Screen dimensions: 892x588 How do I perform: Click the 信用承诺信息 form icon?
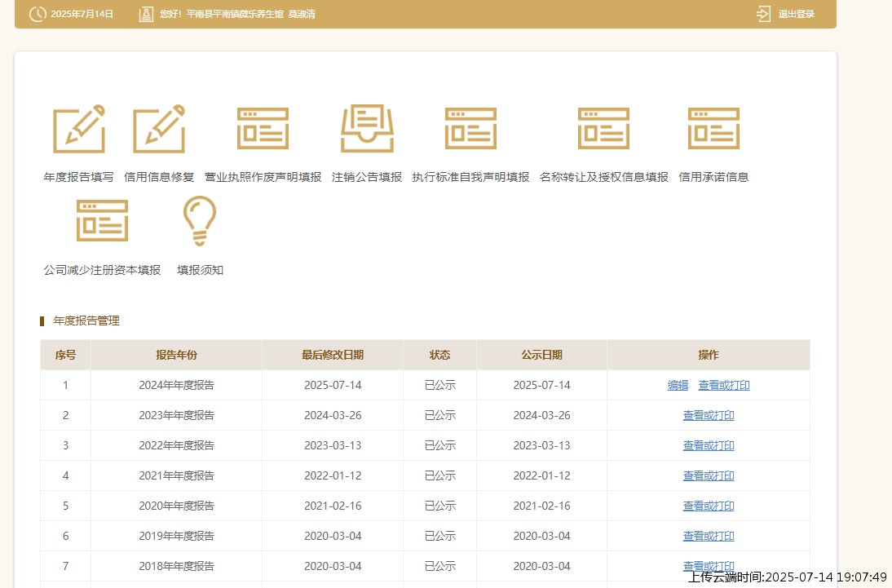(713, 129)
